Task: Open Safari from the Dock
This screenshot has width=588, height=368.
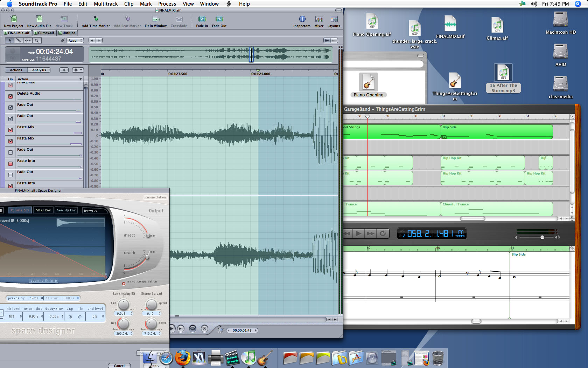Action: click(x=166, y=358)
